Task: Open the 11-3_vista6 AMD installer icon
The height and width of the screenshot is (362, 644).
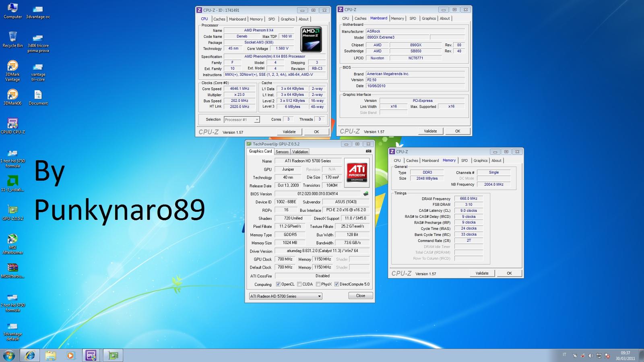Action: pos(12,183)
